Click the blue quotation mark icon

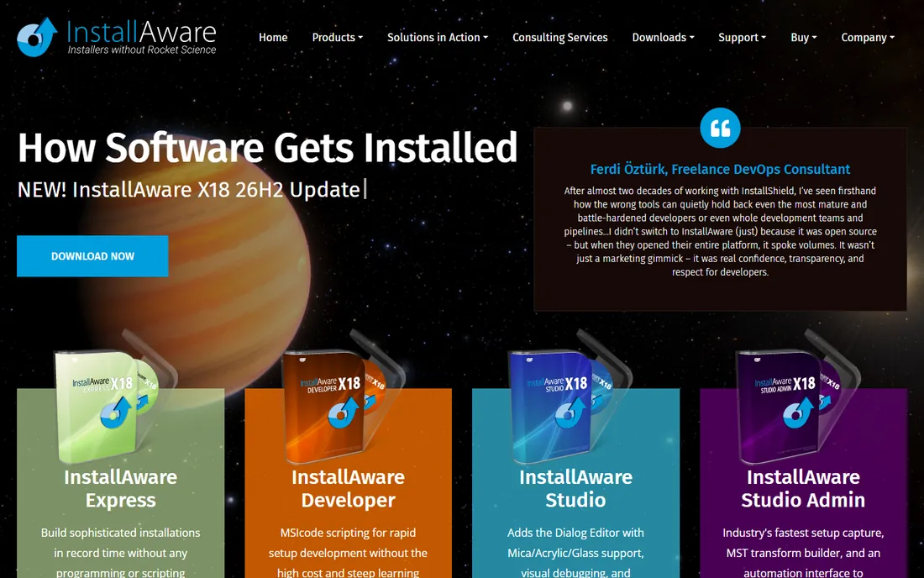720,128
